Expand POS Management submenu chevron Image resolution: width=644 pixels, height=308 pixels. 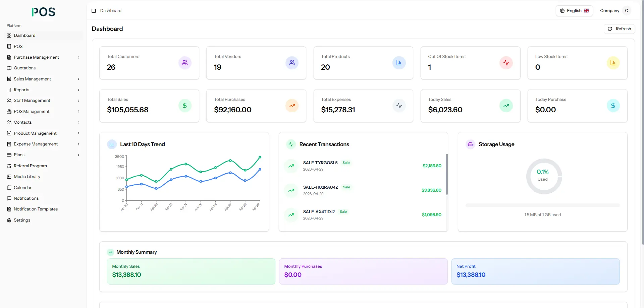[x=79, y=112]
